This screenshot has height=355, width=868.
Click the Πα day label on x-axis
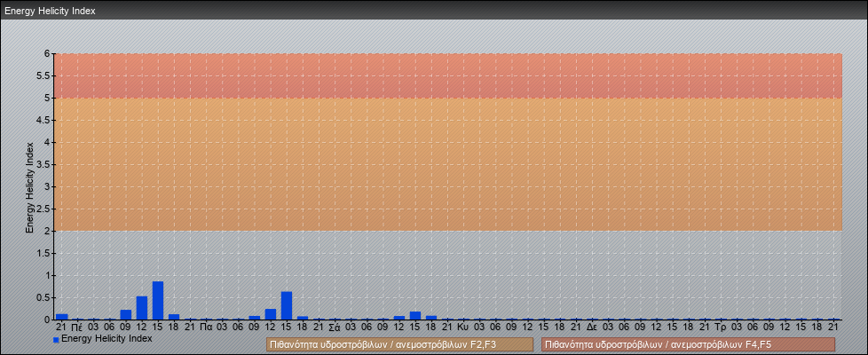(206, 327)
